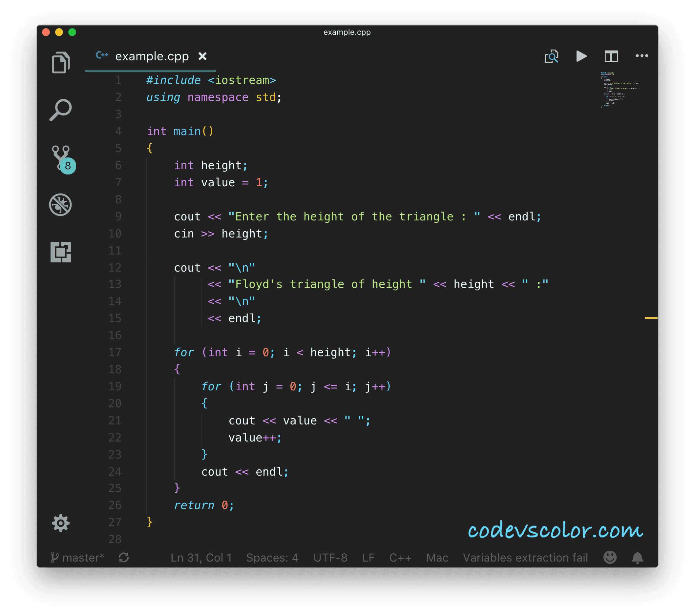The width and height of the screenshot is (695, 616).
Task: Run the code with play button
Action: pos(581,56)
